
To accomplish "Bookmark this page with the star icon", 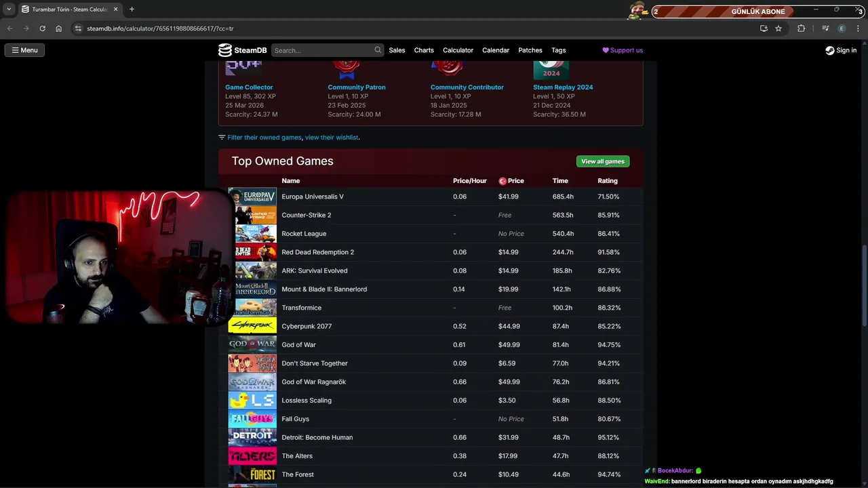I will [778, 28].
